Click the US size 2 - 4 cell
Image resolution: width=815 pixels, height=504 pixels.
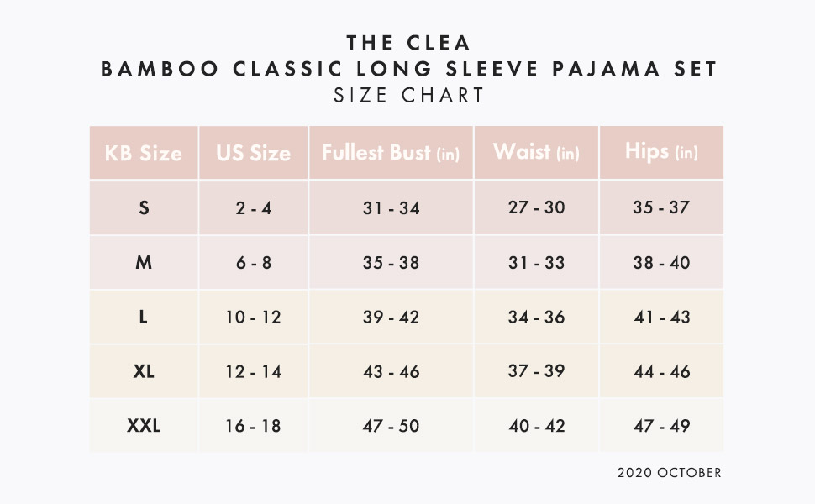pos(253,208)
